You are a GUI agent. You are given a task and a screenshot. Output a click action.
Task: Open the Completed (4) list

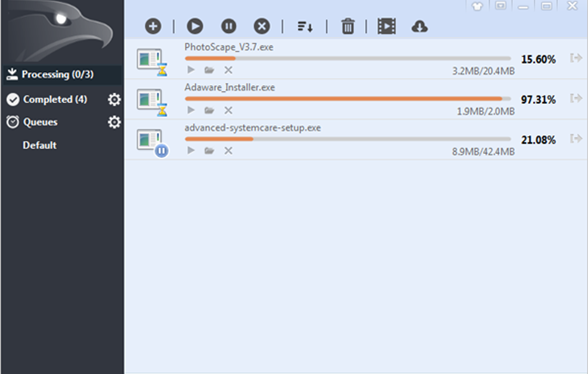point(55,99)
